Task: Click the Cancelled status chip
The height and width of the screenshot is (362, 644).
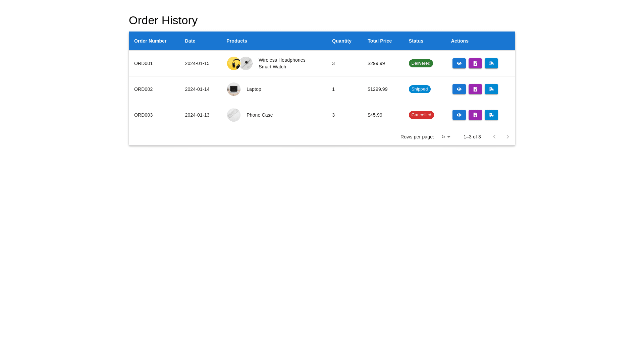Action: [x=421, y=115]
